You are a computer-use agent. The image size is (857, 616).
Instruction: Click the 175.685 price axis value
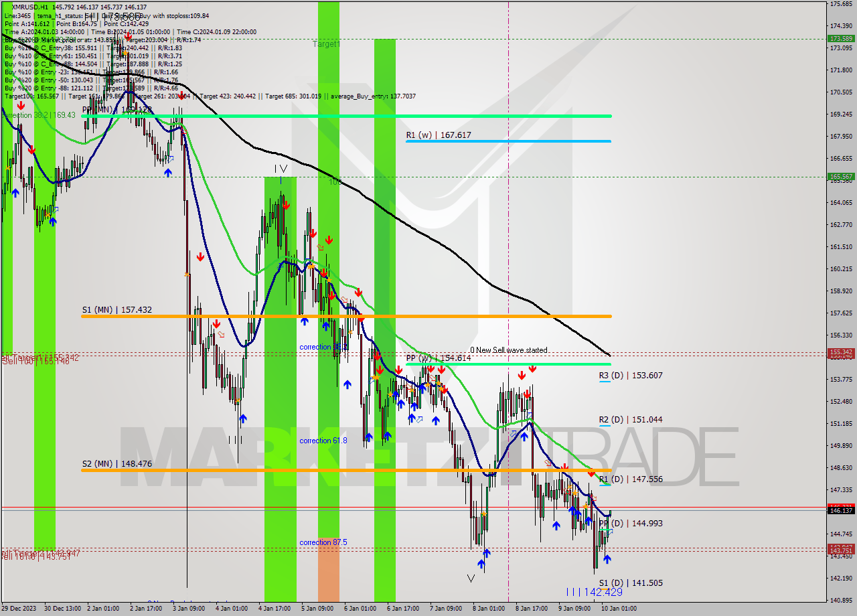[x=841, y=4]
